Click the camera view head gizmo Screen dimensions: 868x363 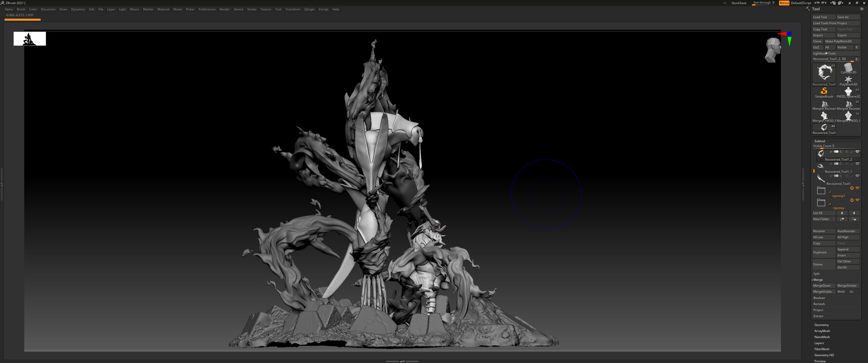point(773,50)
